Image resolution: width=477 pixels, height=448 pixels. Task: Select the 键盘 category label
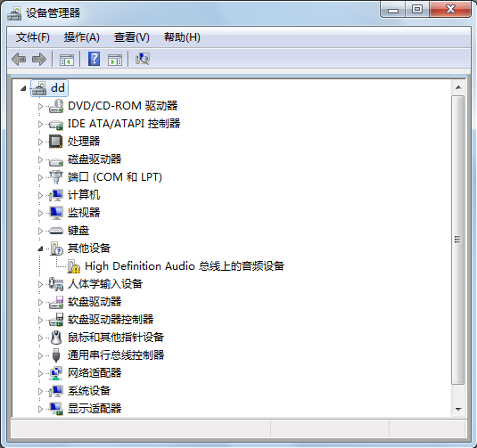pos(78,231)
